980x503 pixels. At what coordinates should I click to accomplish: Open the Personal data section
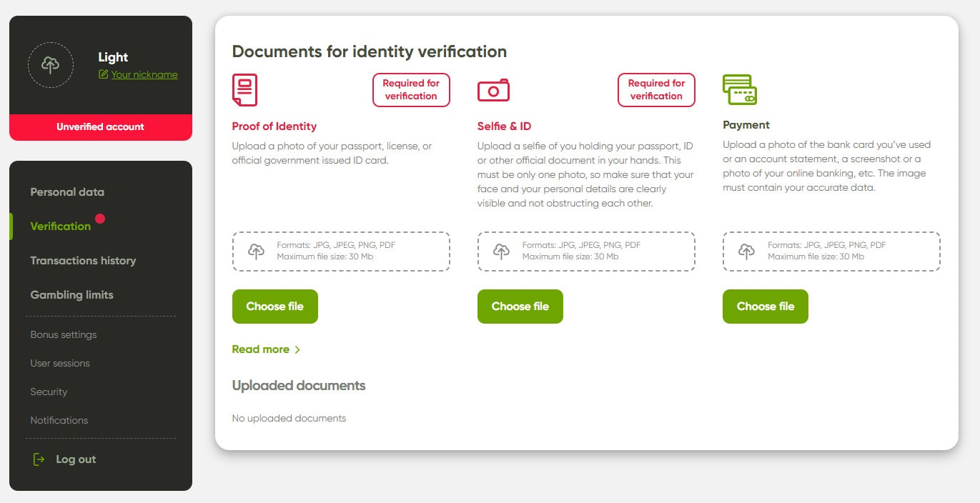[x=67, y=192]
